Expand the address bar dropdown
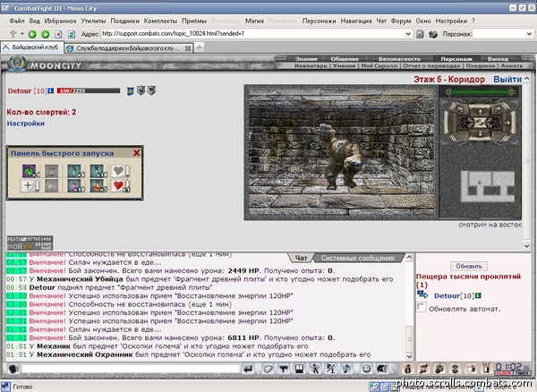The width and height of the screenshot is (537, 392). (408, 34)
